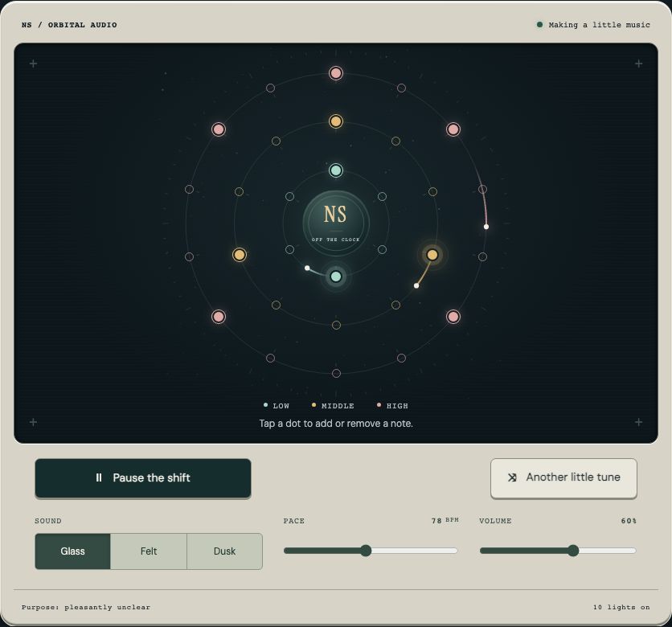Image resolution: width=672 pixels, height=627 pixels.
Task: Add note at inner ring's upper-right empty dot
Action: click(x=383, y=197)
